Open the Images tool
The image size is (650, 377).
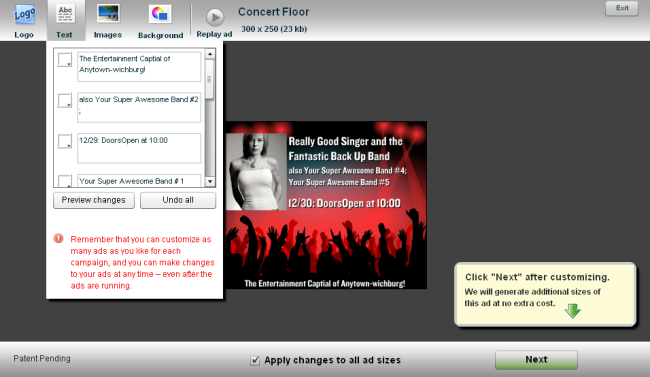click(x=108, y=21)
